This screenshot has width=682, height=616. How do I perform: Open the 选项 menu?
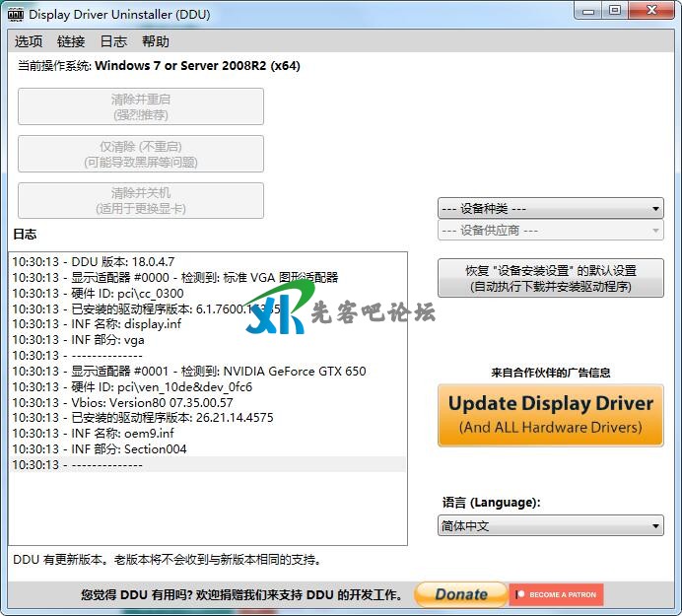click(29, 41)
